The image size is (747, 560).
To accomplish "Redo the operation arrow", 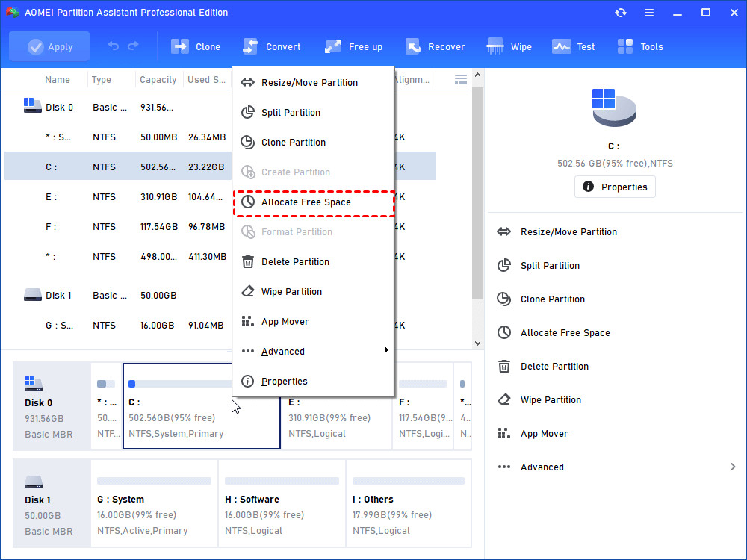I will tap(134, 46).
